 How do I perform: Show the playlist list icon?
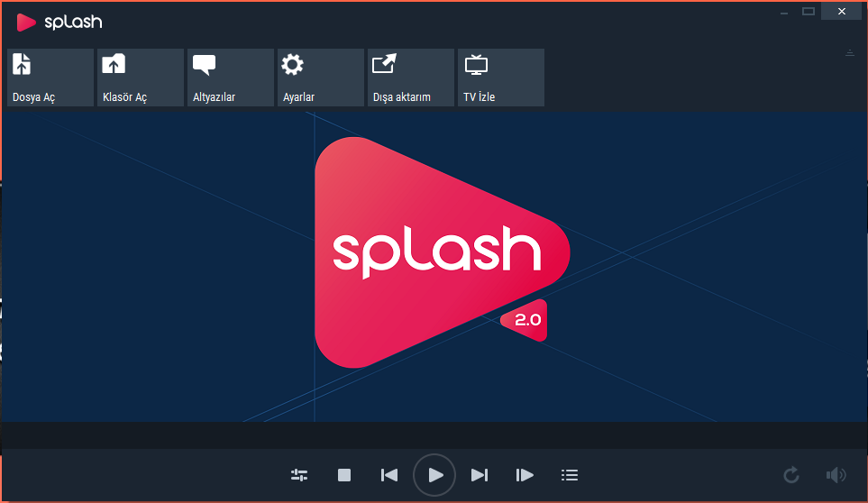tap(570, 475)
